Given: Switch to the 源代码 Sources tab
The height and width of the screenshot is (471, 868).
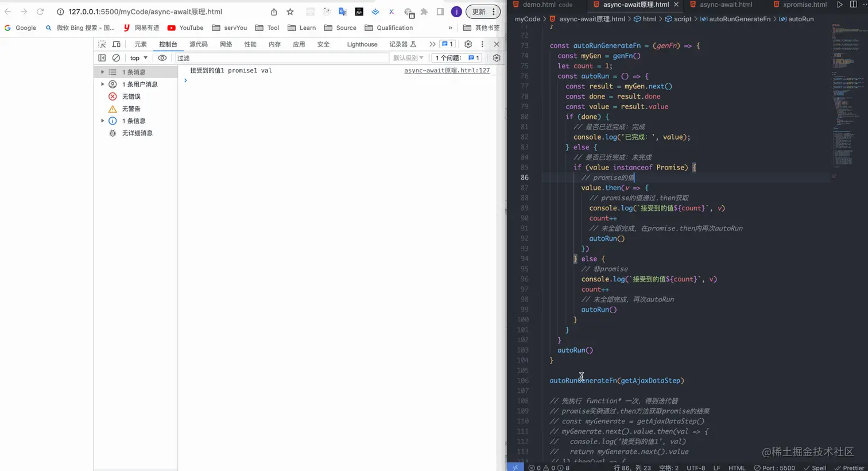Looking at the screenshot, I should point(199,44).
